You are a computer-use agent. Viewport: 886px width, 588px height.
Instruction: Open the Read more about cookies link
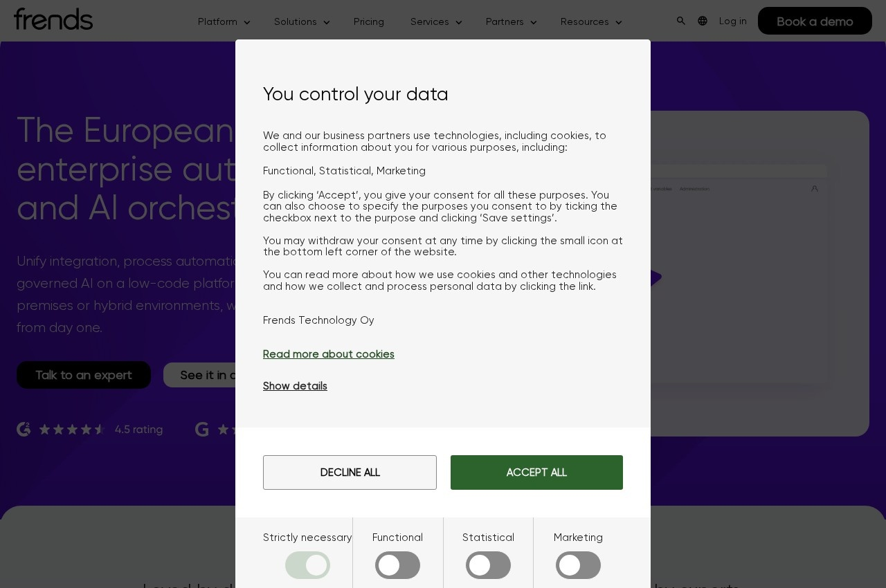click(x=329, y=354)
